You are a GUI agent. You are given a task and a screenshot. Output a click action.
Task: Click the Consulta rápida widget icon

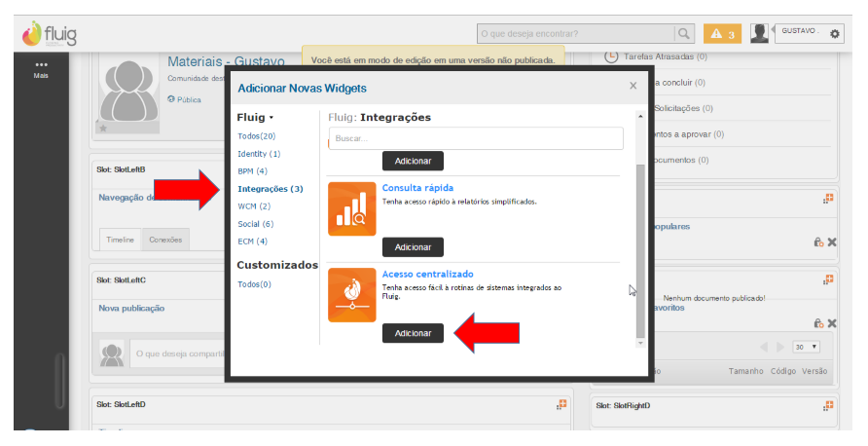point(351,208)
